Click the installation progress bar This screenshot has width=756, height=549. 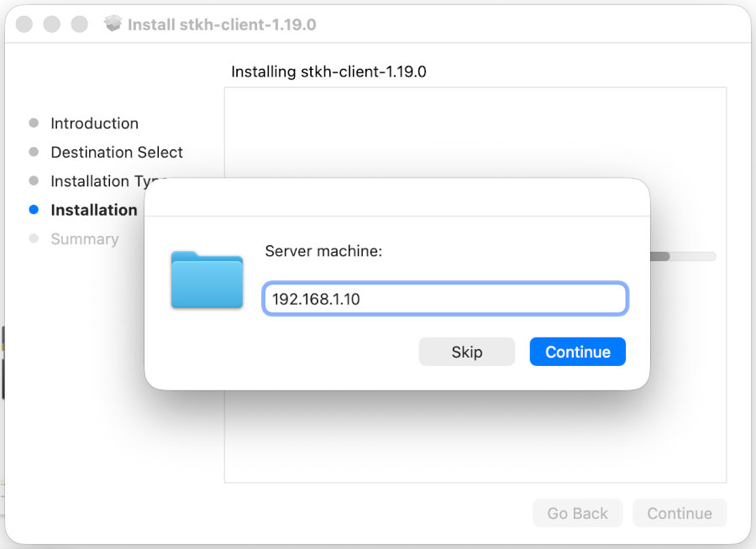[x=682, y=256]
